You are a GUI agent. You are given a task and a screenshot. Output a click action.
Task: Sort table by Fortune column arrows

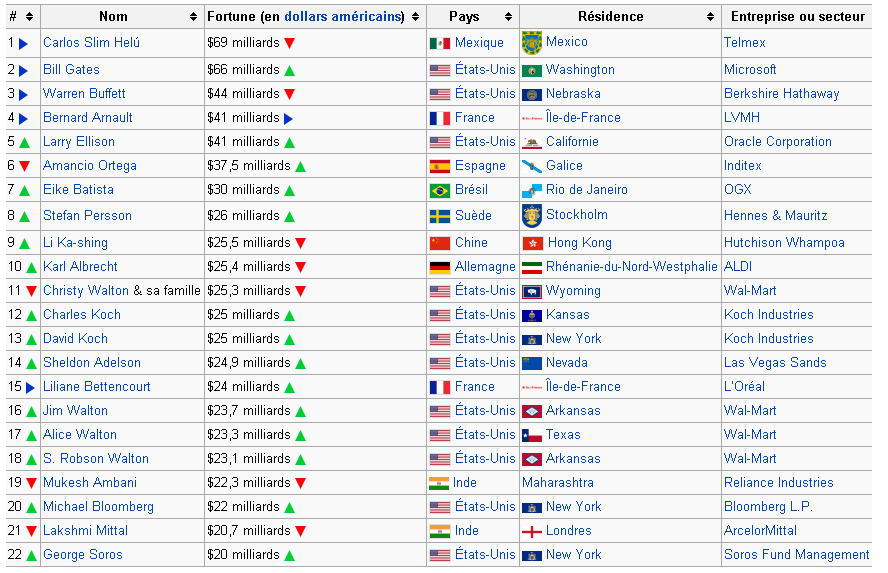(415, 17)
